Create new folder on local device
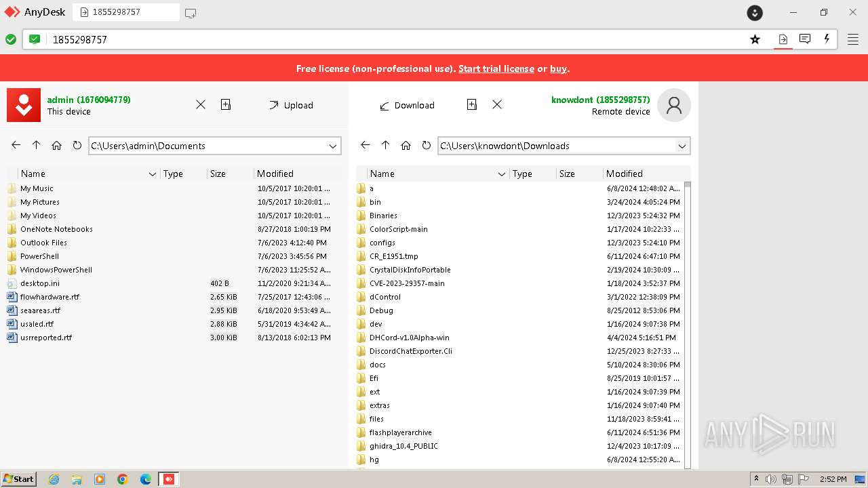This screenshot has width=868, height=488. 226,104
